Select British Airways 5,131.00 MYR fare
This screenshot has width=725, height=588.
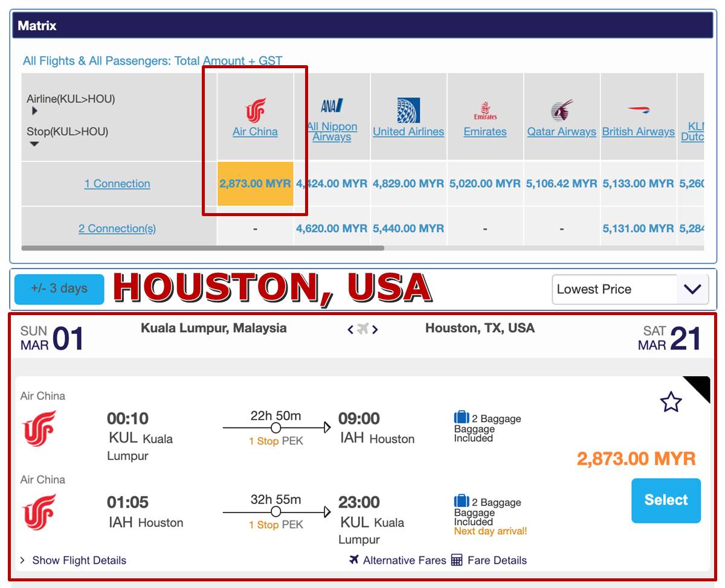pyautogui.click(x=638, y=229)
